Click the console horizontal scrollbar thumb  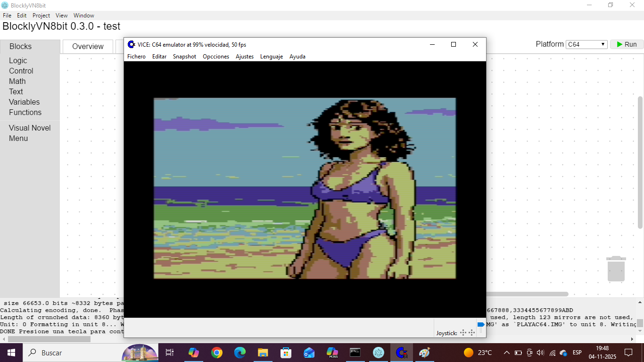click(x=49, y=339)
